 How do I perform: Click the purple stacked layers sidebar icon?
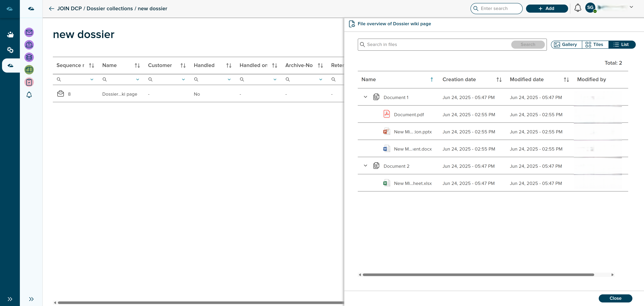click(29, 57)
